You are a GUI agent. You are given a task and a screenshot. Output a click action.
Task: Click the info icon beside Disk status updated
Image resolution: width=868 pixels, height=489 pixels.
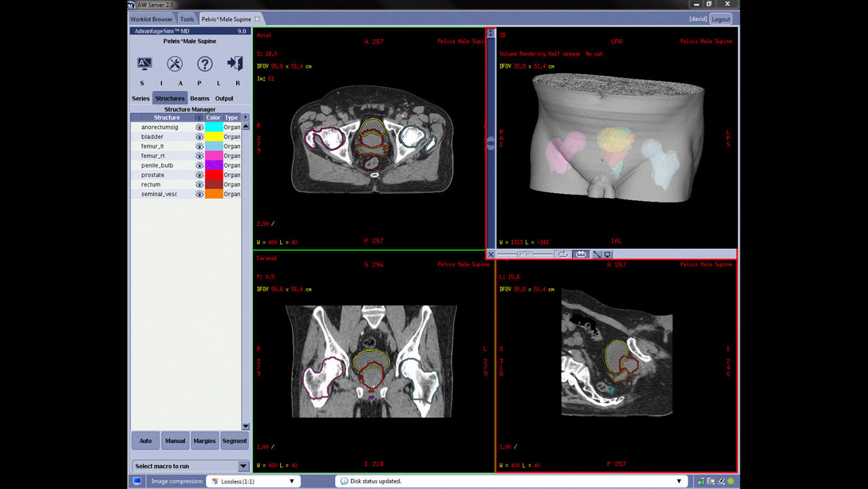pyautogui.click(x=344, y=481)
